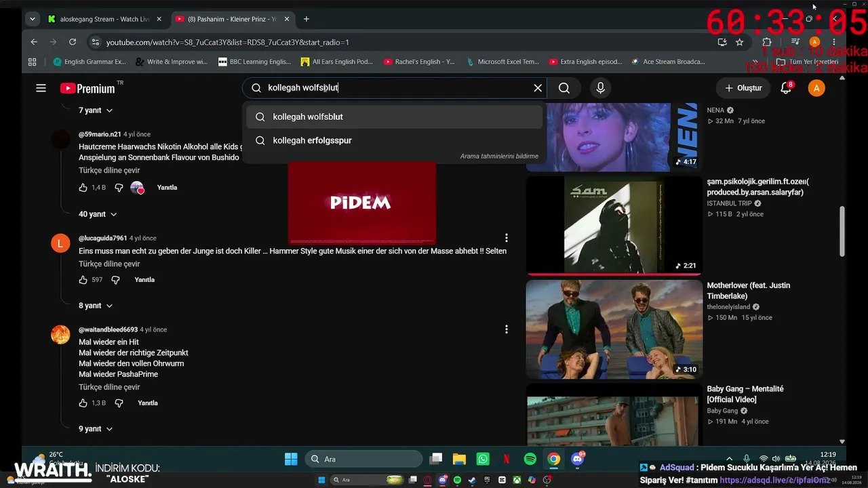The image size is (868, 488).
Task: Open the Motherlover video thumbnail
Action: click(x=614, y=329)
